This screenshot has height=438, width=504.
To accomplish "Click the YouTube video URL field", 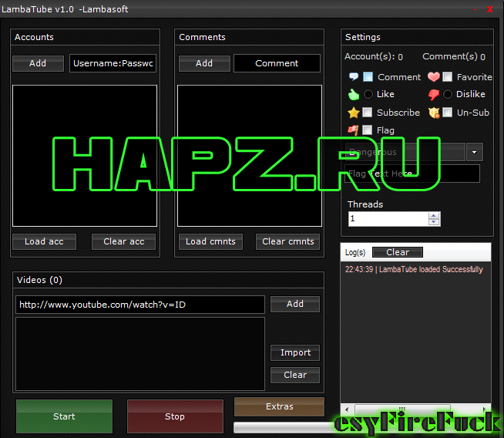I will click(139, 305).
